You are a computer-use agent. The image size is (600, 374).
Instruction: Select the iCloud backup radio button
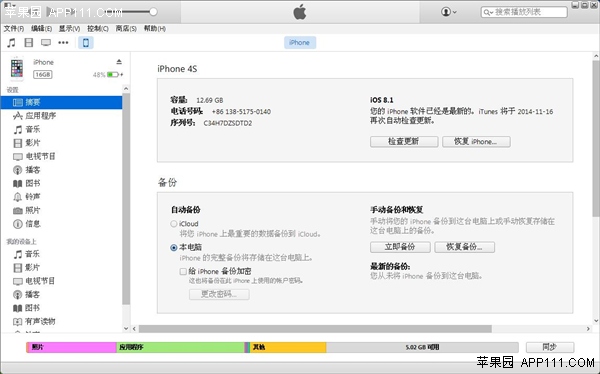click(x=174, y=224)
